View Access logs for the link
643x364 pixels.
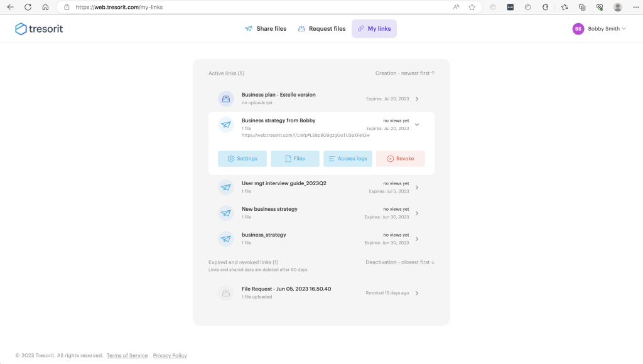pyautogui.click(x=348, y=159)
